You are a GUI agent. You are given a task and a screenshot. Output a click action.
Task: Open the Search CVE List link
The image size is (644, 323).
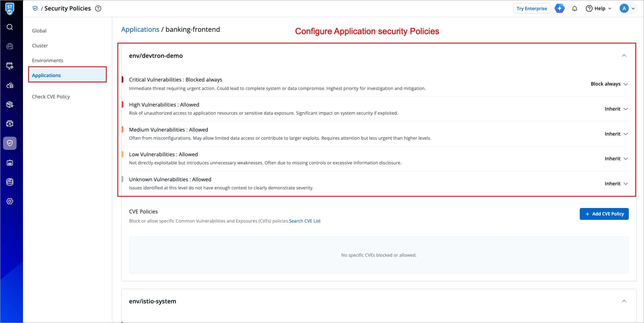305,221
